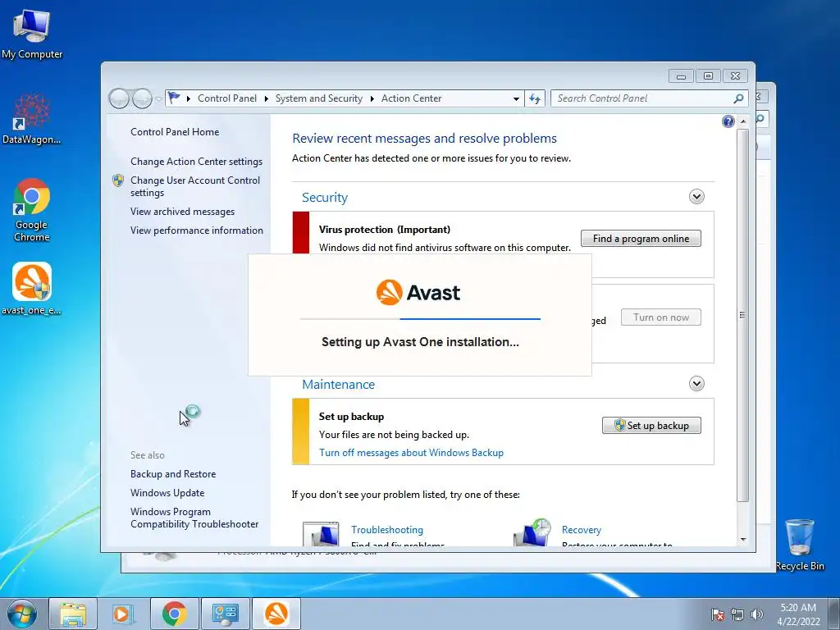Screen dimensions: 840x630
Task: Open Windows Update link
Action: click(167, 493)
